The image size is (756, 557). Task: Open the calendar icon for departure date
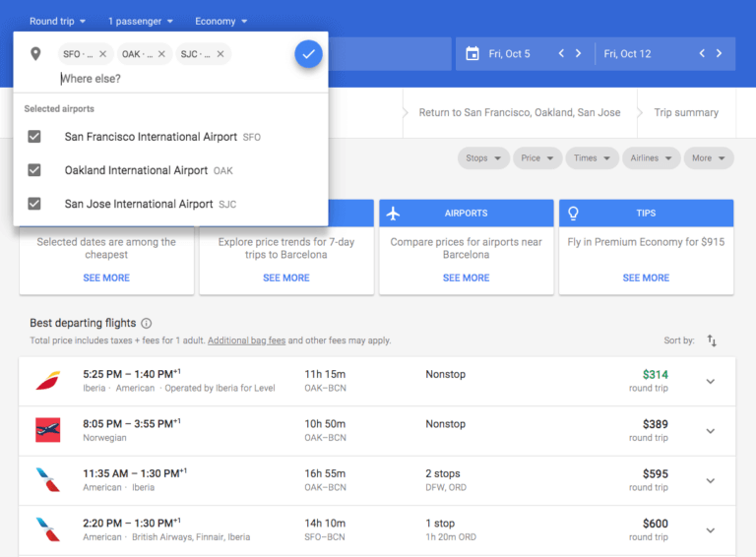(x=472, y=53)
